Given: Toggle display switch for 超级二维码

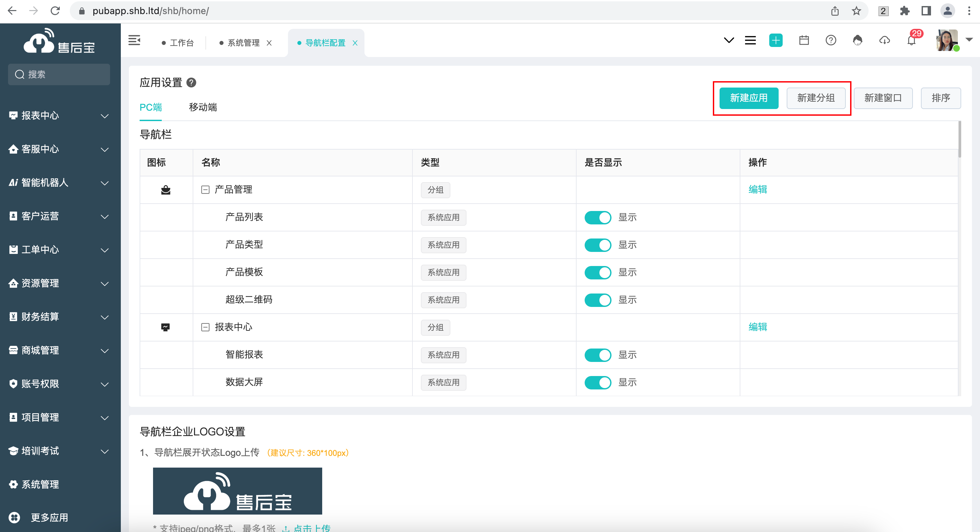Looking at the screenshot, I should click(598, 300).
